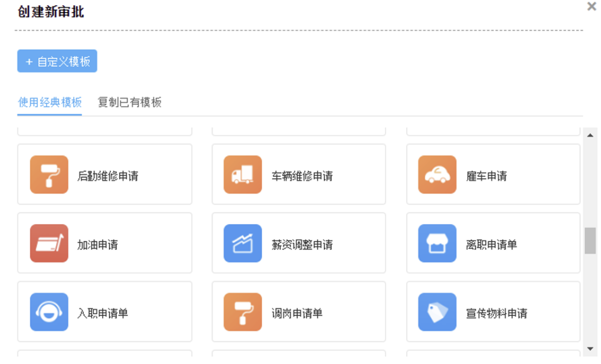Close the 创建新审批 dialog
This screenshot has width=601, height=364.
tap(591, 7)
